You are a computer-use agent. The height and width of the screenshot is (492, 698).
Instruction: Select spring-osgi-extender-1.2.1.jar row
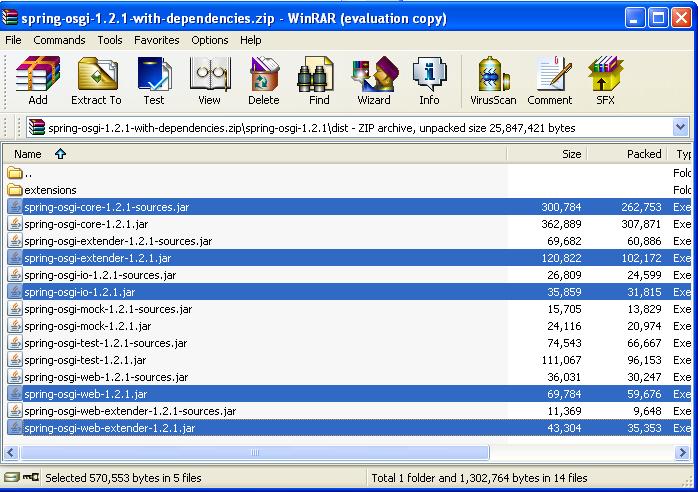349,258
